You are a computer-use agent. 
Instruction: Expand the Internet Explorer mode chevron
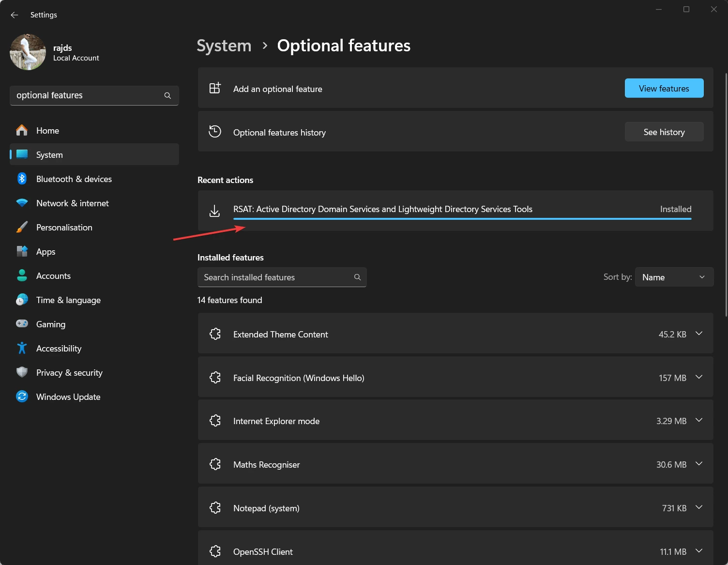coord(699,420)
